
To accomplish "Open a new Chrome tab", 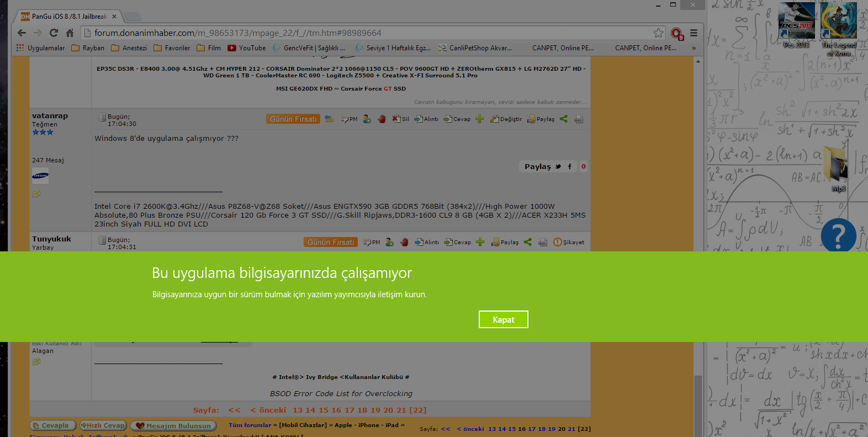I will pos(131,17).
